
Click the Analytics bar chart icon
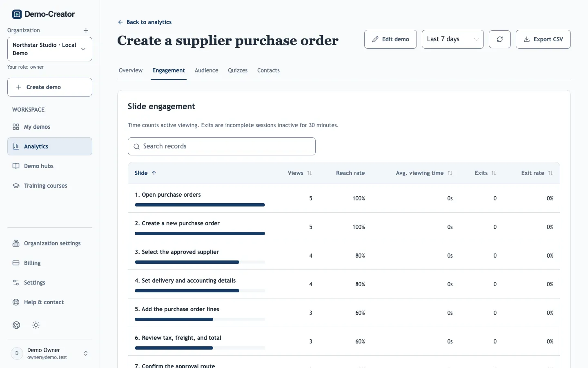[x=16, y=146]
